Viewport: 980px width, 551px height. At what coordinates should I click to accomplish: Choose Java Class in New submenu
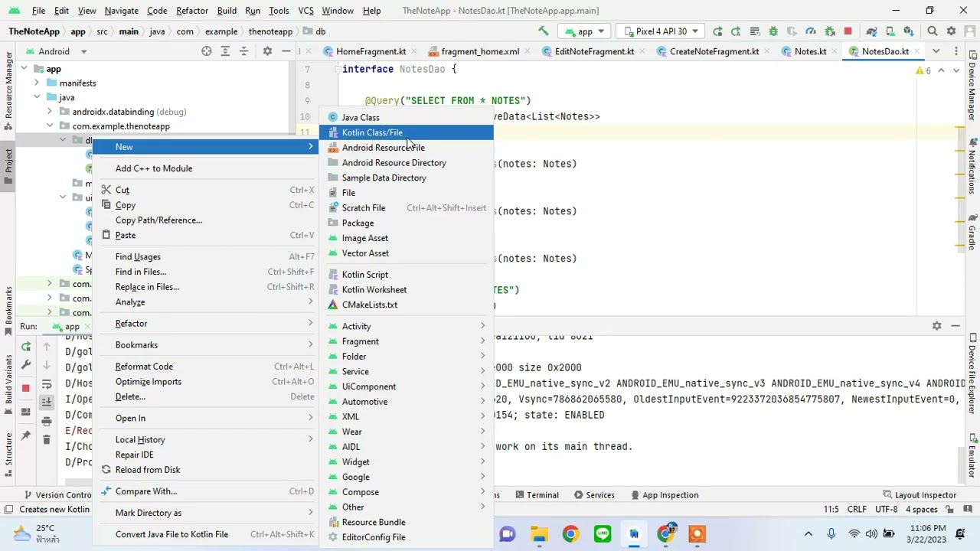pyautogui.click(x=407, y=118)
